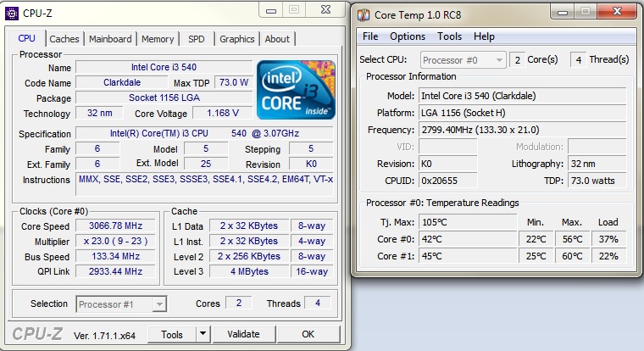Image resolution: width=644 pixels, height=351 pixels.
Task: Click the Core(s) count box in Core Temp
Action: point(518,60)
